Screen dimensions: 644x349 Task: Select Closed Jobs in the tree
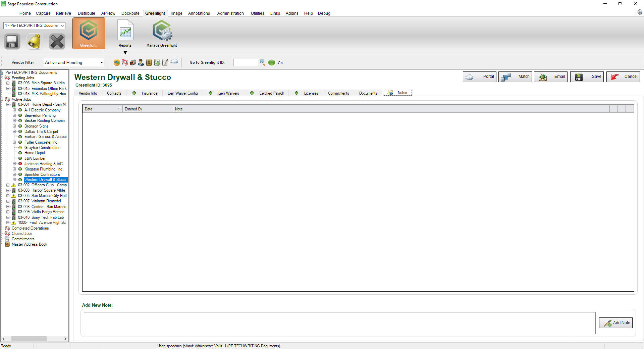coord(22,234)
